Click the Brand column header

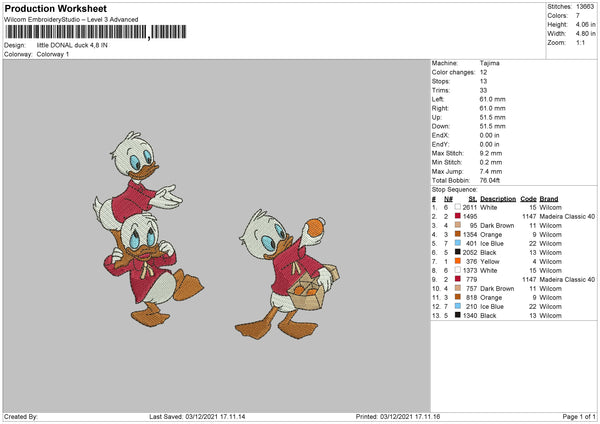coord(549,199)
